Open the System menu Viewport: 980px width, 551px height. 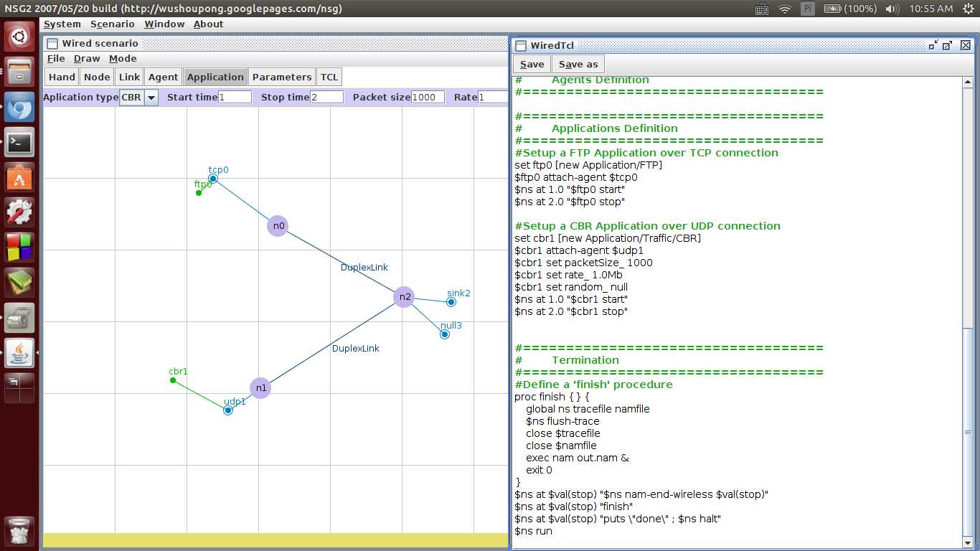(62, 24)
